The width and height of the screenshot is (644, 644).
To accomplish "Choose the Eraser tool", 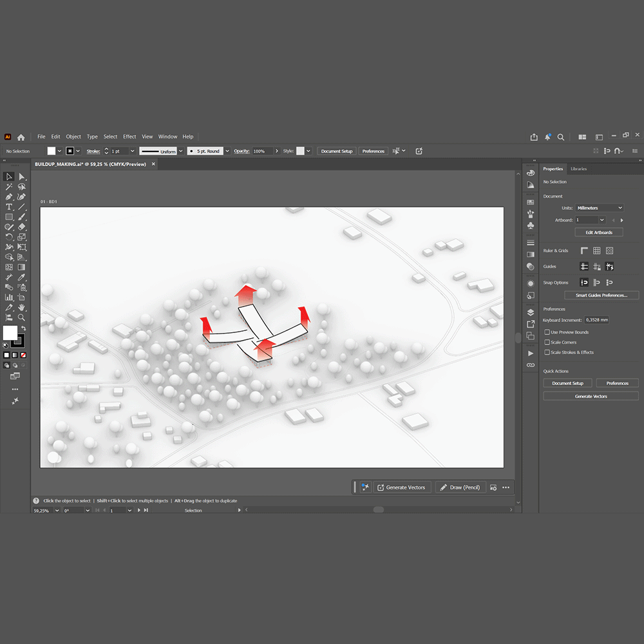I will point(22,227).
